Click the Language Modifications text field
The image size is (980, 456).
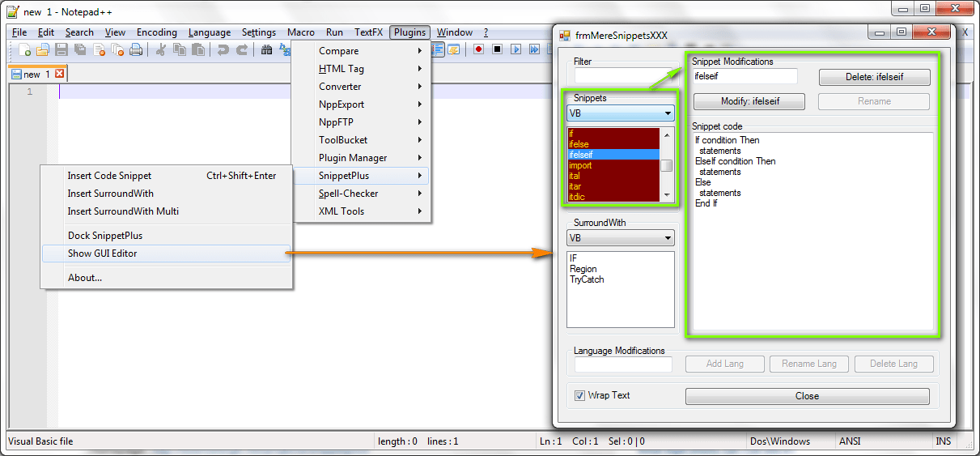click(x=623, y=364)
